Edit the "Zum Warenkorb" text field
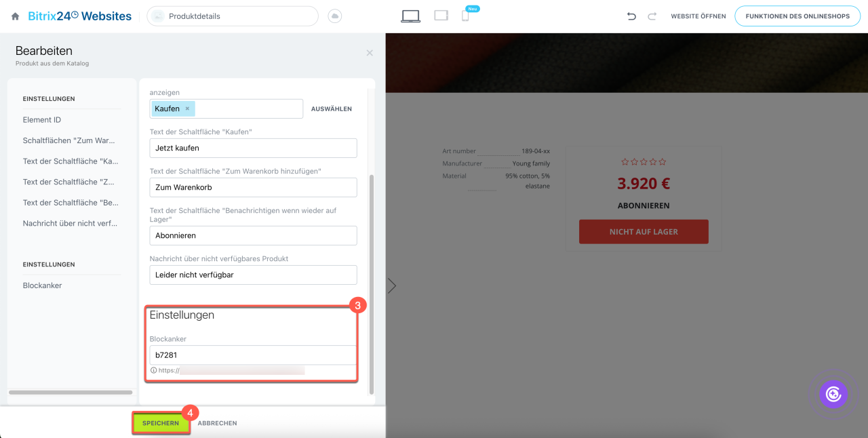Viewport: 868px width, 438px height. point(253,187)
